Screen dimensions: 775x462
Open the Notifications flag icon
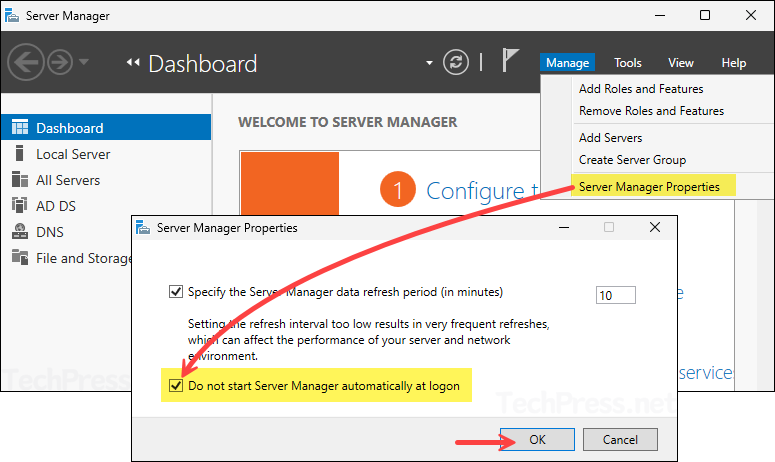coord(510,60)
